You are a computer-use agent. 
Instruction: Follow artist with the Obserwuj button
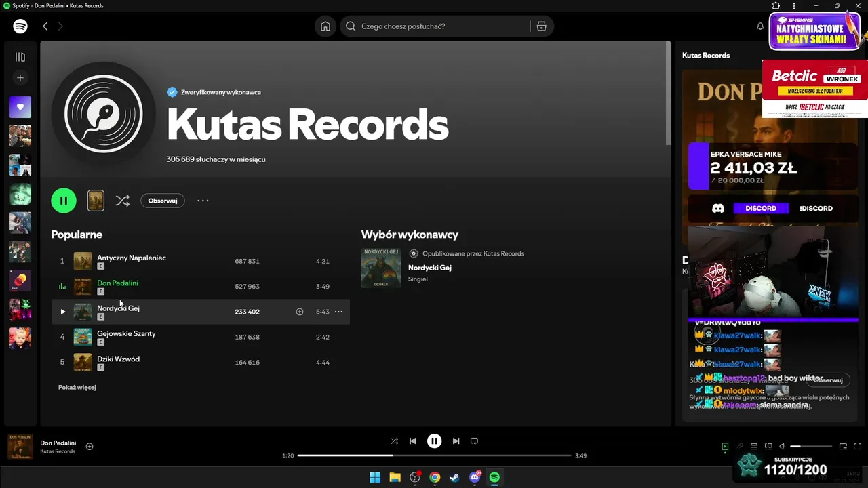coord(163,201)
